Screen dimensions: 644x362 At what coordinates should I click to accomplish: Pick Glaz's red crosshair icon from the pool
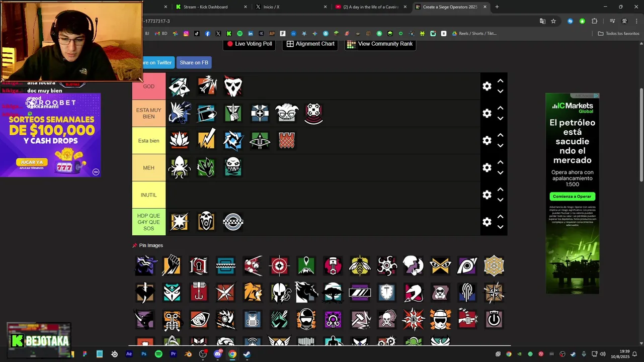coord(279,265)
